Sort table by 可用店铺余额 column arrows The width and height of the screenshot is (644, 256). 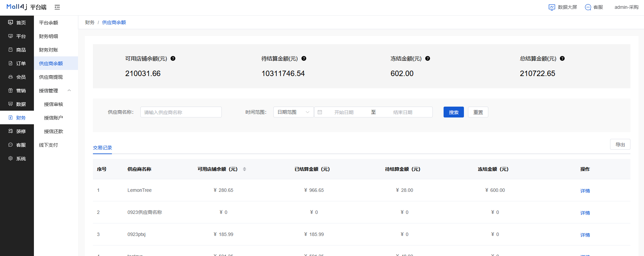click(x=245, y=169)
